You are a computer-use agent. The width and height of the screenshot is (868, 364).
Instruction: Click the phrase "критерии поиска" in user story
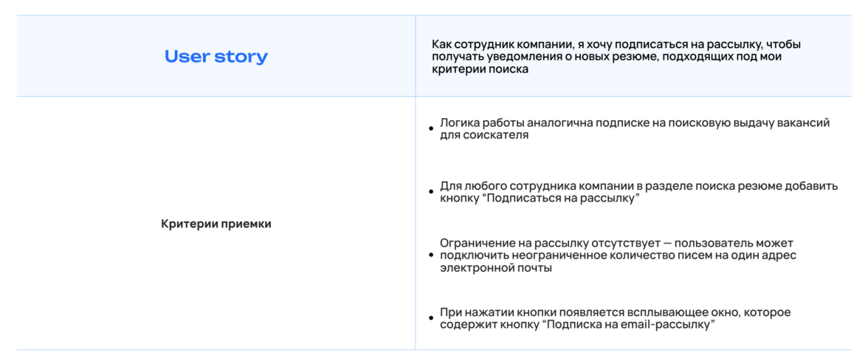click(480, 69)
